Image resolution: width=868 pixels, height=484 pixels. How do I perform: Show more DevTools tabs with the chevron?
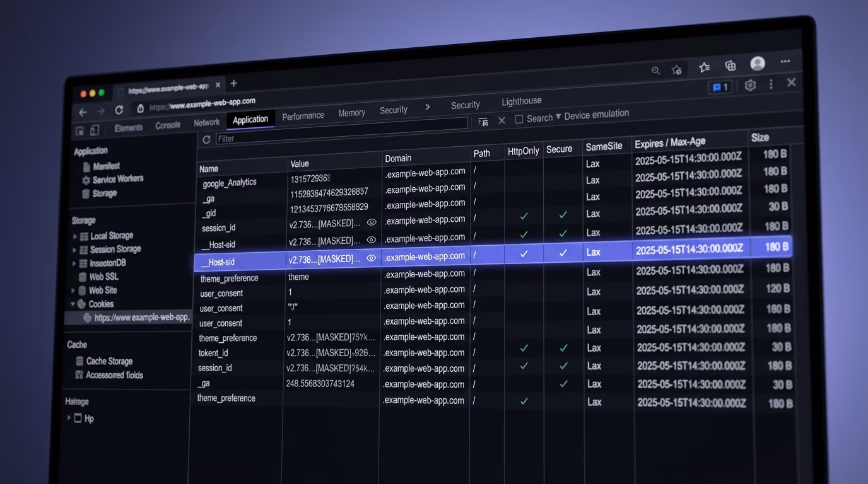pyautogui.click(x=427, y=107)
